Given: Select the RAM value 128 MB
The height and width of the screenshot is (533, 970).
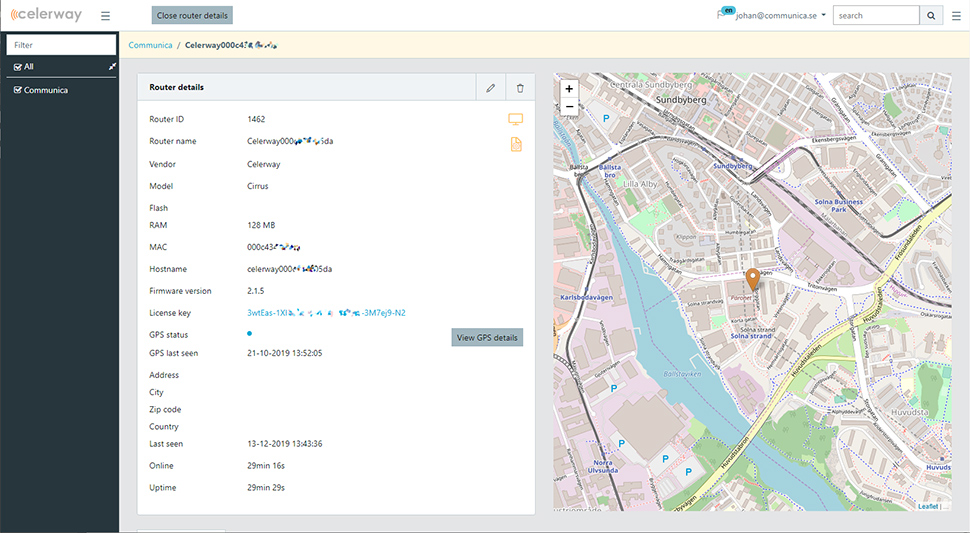Looking at the screenshot, I should 261,226.
